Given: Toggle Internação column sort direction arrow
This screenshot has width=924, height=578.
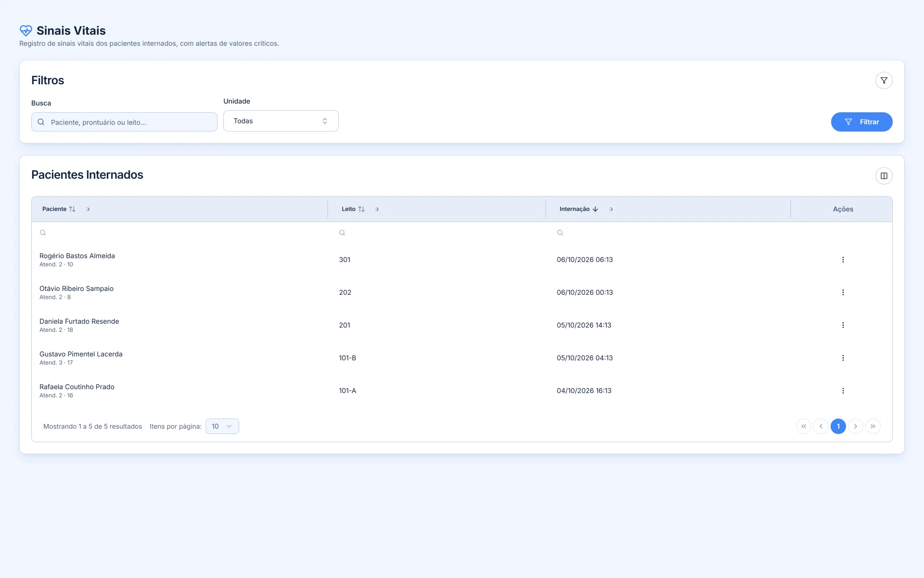Looking at the screenshot, I should [595, 209].
